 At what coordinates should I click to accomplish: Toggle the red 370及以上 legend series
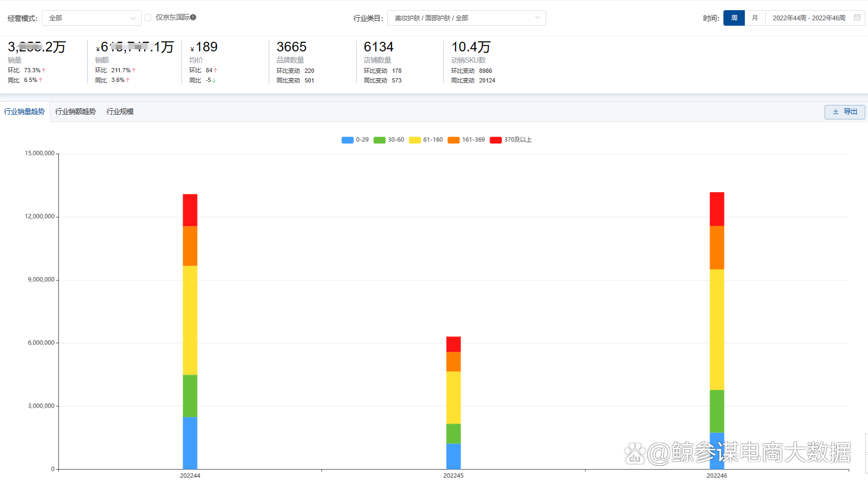tap(511, 140)
